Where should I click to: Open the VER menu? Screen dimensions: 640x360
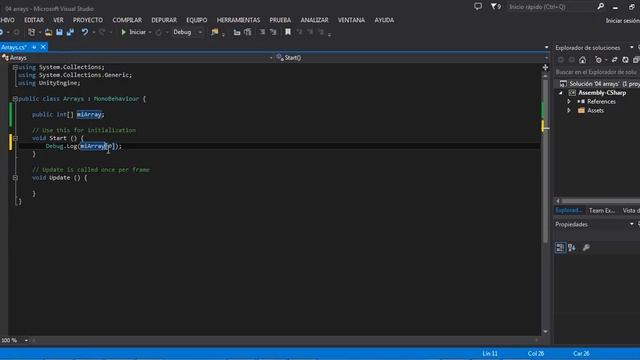pyautogui.click(x=58, y=20)
